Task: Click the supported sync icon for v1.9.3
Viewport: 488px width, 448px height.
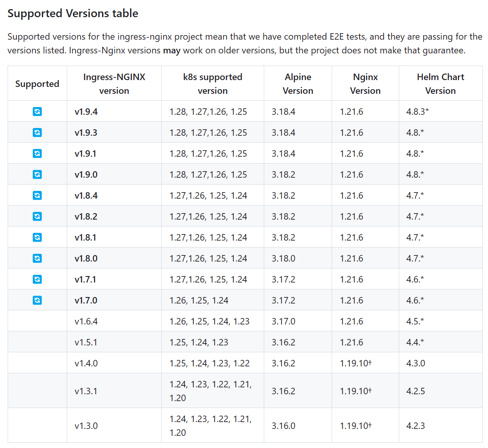Action: coord(37,132)
